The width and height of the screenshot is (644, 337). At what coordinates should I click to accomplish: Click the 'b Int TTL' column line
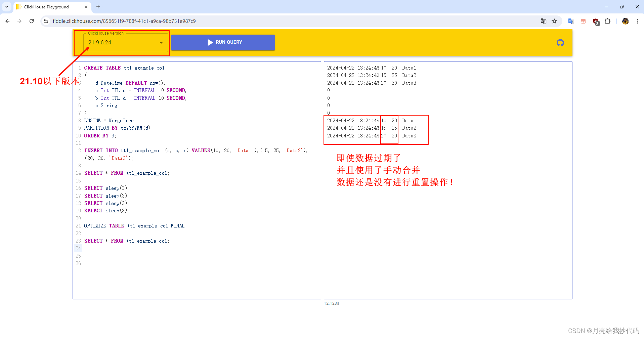pos(141,98)
